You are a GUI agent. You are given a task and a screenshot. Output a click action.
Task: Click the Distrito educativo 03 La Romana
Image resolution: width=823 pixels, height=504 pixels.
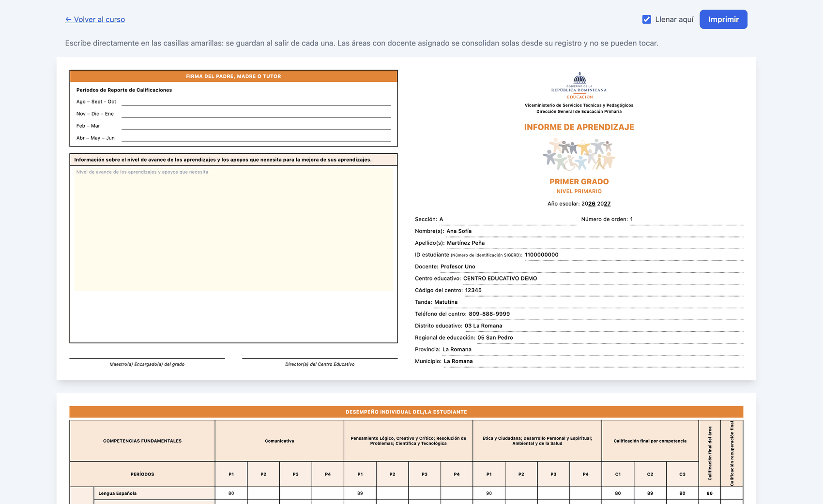484,326
